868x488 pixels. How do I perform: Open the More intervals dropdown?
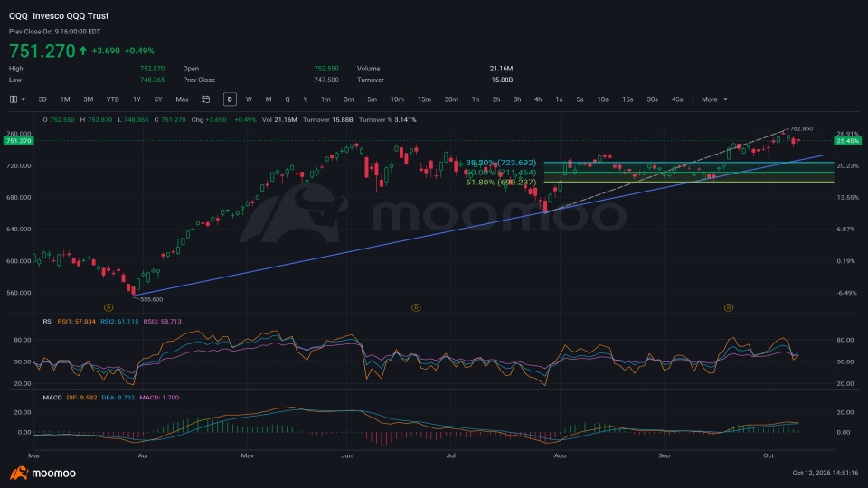(714, 99)
